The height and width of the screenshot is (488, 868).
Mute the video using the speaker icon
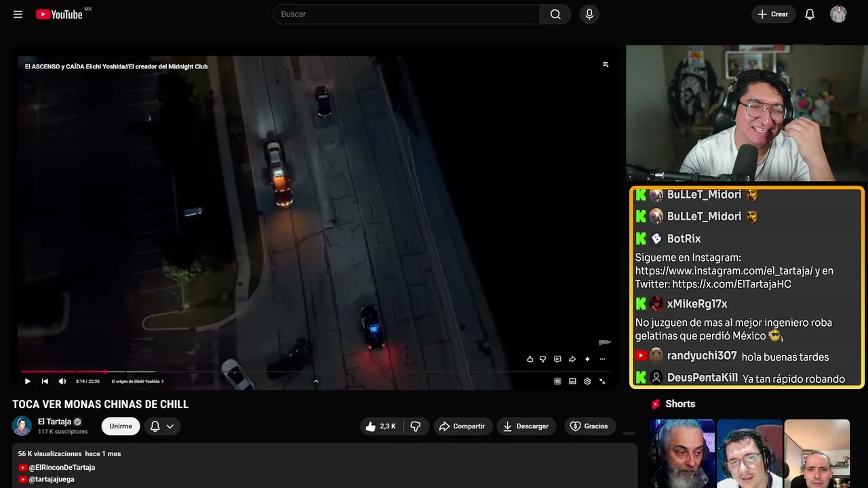pyautogui.click(x=62, y=381)
